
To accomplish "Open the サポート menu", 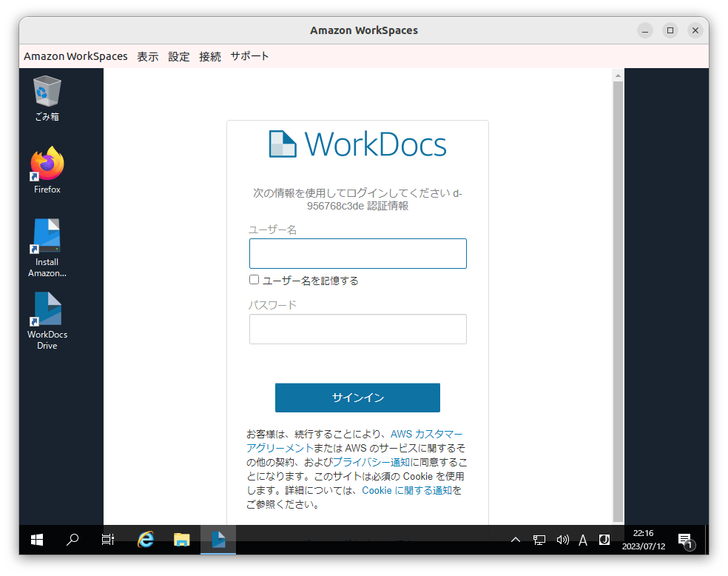I will pyautogui.click(x=249, y=56).
